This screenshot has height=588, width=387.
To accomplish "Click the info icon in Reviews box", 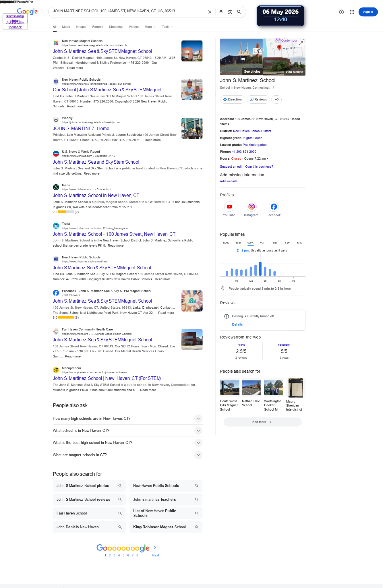I will point(227,316).
